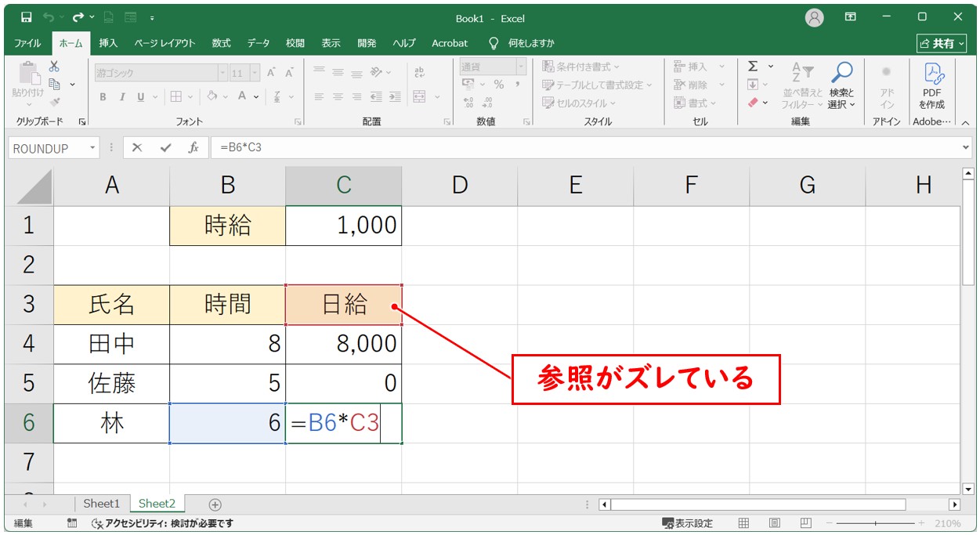Increase the font size with the large A icon

pos(271,73)
